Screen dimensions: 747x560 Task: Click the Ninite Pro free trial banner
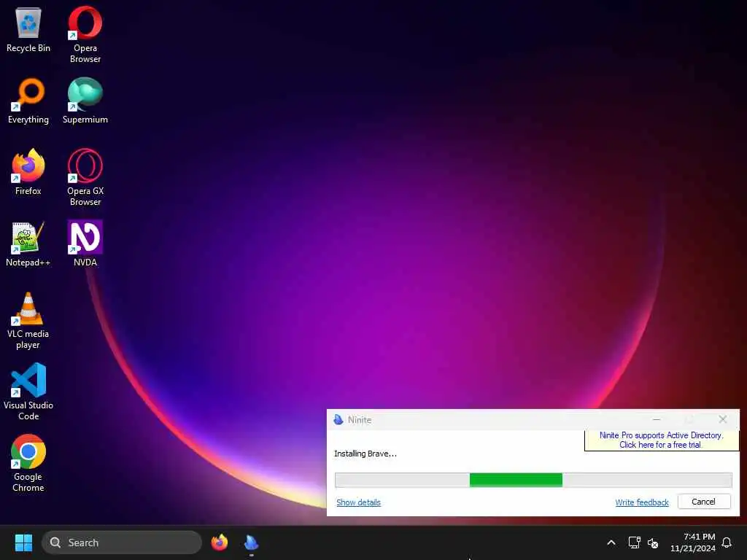click(x=661, y=440)
